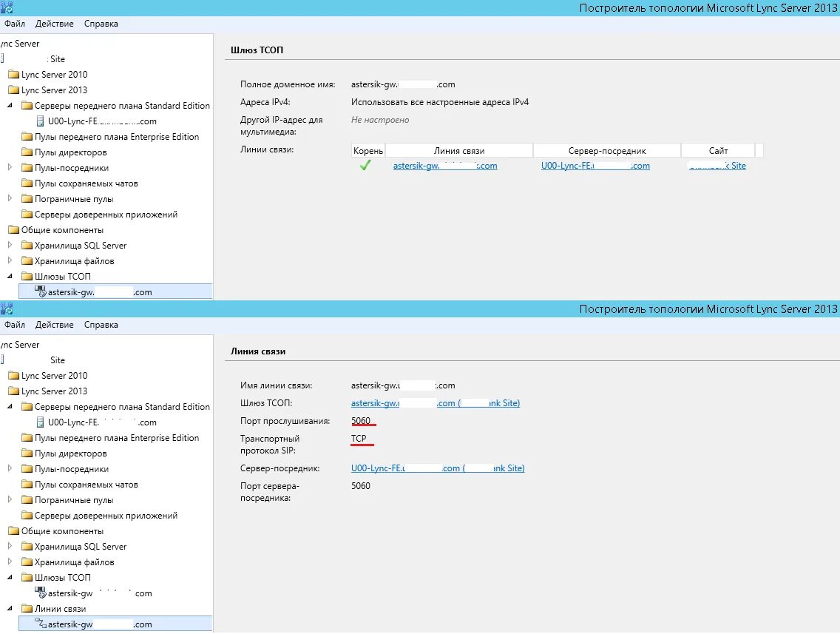Click Пограничные пулы folder icon, lower window
This screenshot has width=840, height=634.
(x=27, y=500)
